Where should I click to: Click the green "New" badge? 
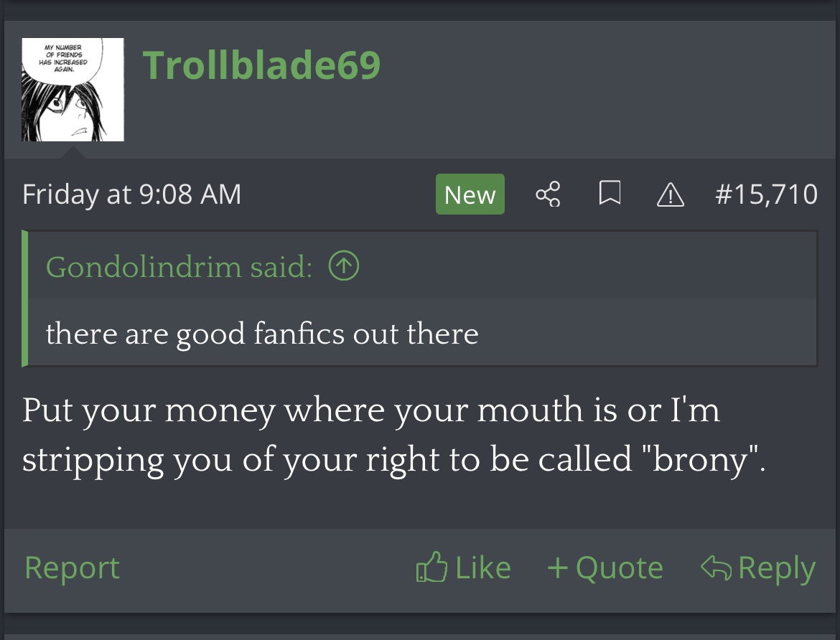click(470, 194)
